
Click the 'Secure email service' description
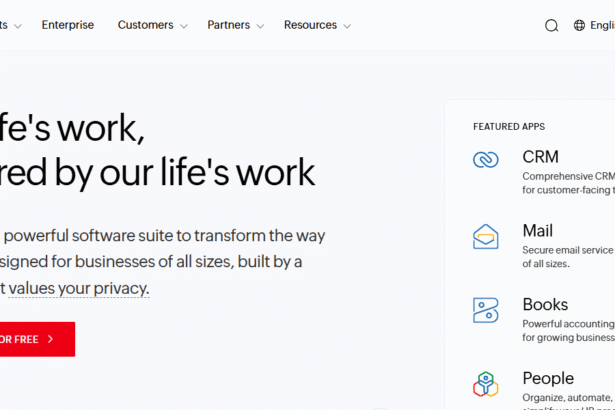click(x=568, y=257)
